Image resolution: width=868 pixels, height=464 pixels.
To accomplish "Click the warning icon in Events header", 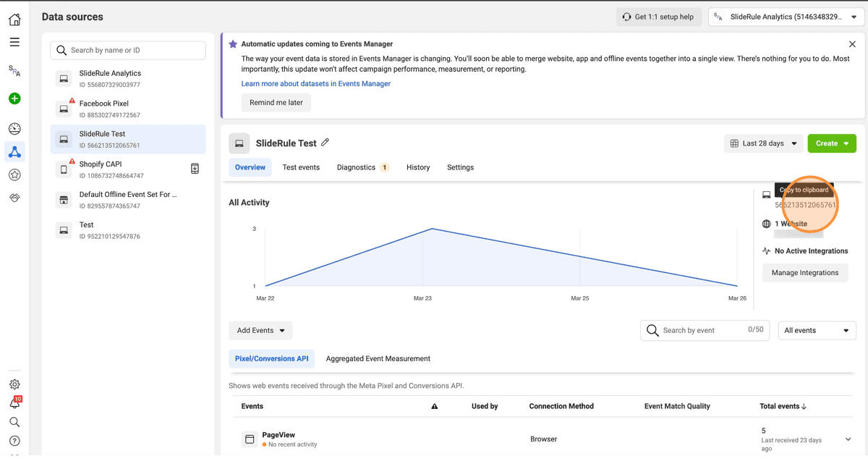I will (x=435, y=407).
